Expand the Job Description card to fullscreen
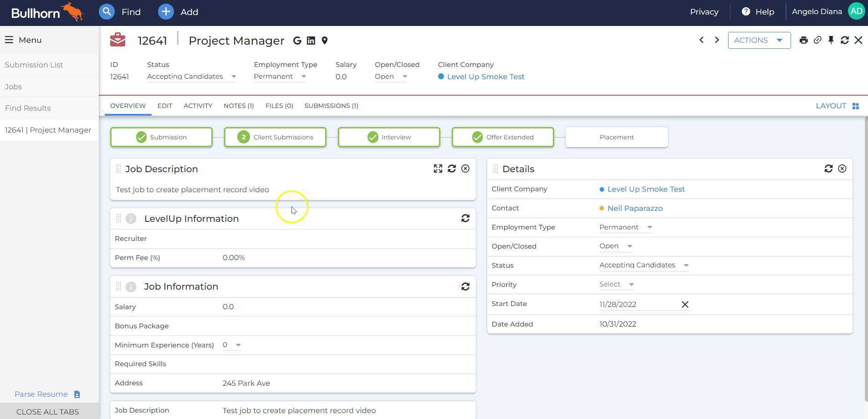The height and width of the screenshot is (419, 868). [438, 169]
